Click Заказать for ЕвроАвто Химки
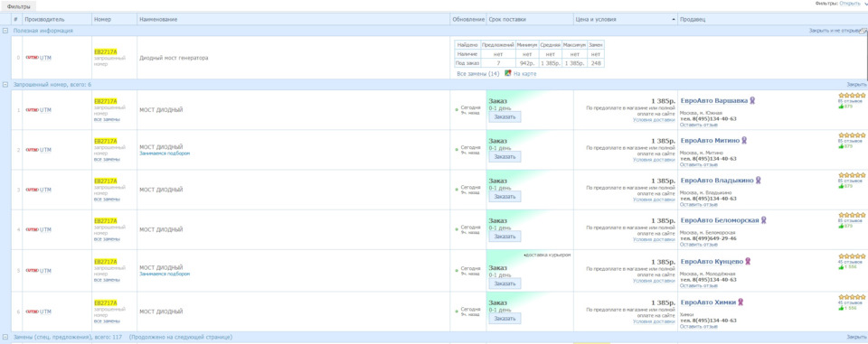Viewport: 868px width, 344px height. pos(505,319)
